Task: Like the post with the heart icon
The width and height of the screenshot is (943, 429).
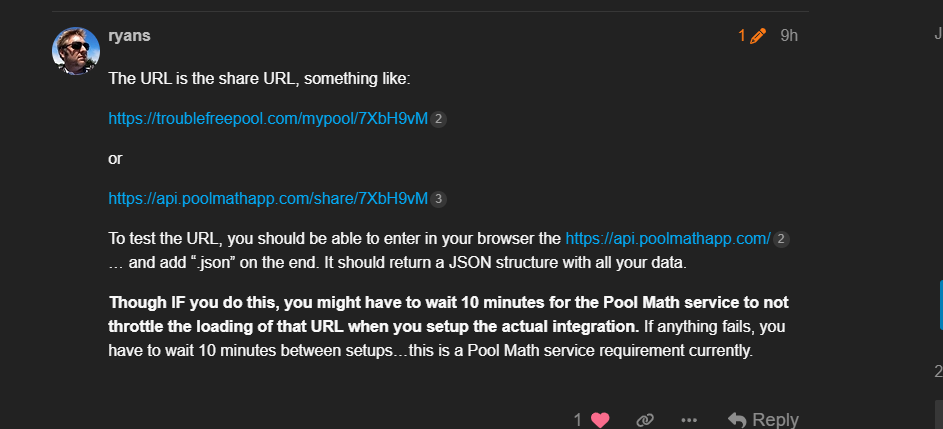Action: point(600,419)
